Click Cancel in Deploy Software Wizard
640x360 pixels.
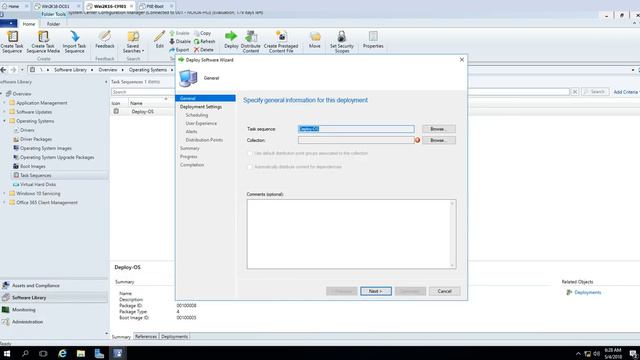444,291
